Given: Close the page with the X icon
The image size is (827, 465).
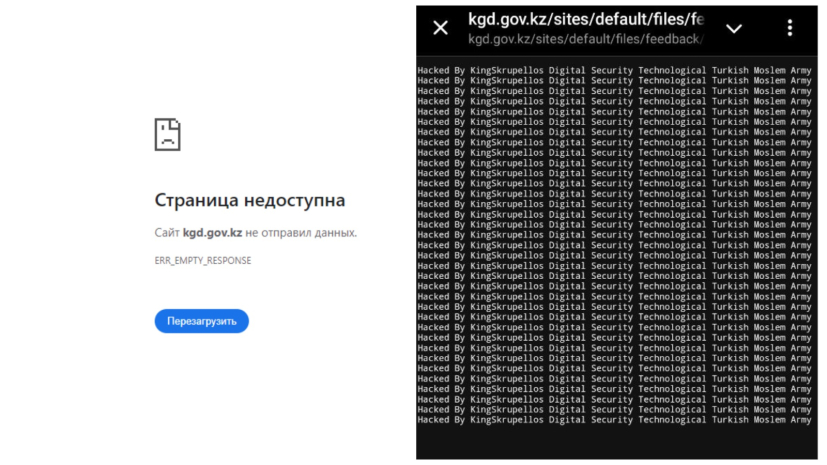Looking at the screenshot, I should 440,28.
